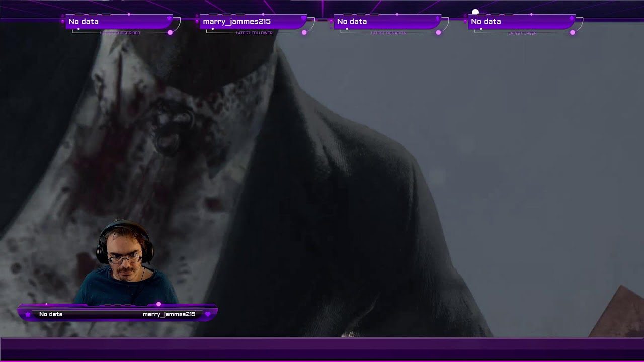Select marry_jammes215 in the webcam name bar
The width and height of the screenshot is (644, 362).
tap(169, 314)
